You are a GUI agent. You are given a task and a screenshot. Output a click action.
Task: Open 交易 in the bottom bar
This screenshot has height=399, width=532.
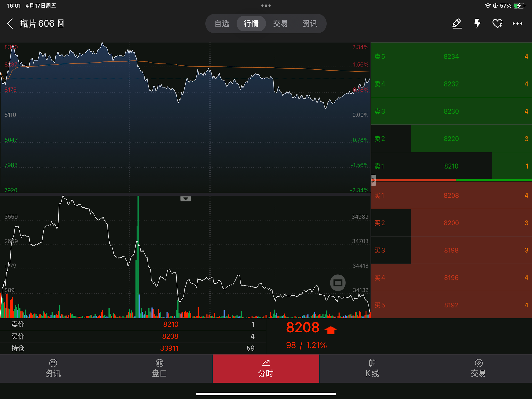479,368
